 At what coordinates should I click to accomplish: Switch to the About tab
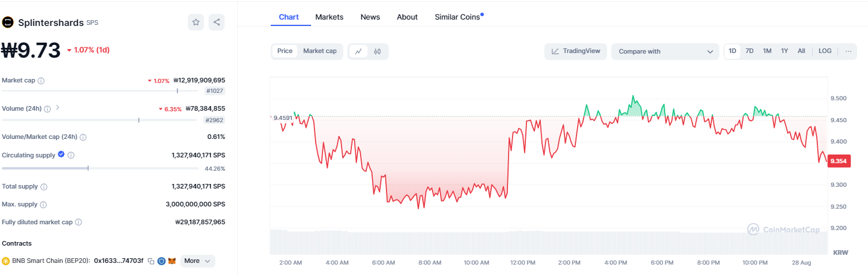point(407,17)
